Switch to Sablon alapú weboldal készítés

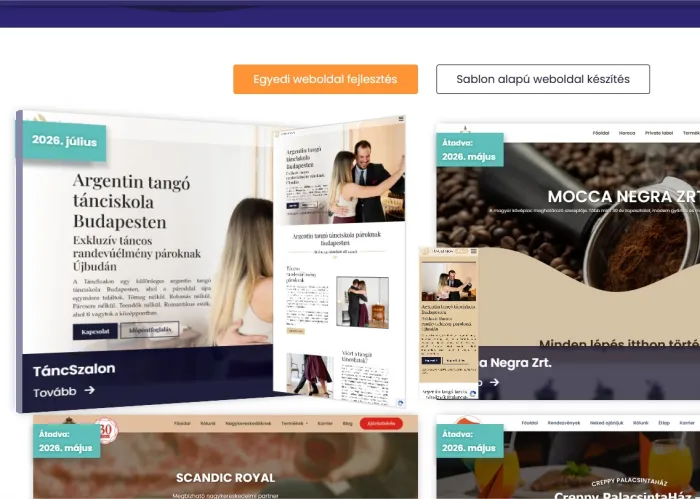tap(543, 79)
